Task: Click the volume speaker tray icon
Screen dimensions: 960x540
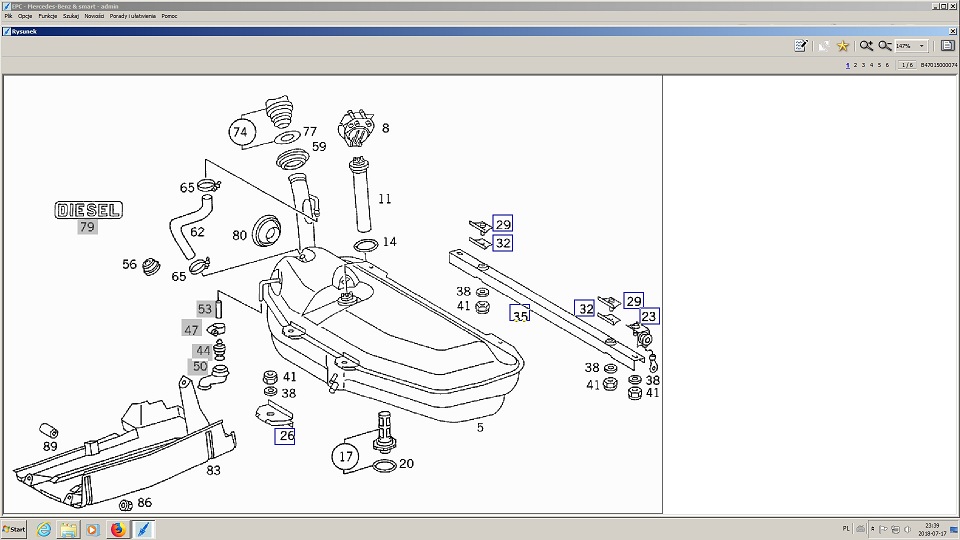Action: tap(908, 529)
